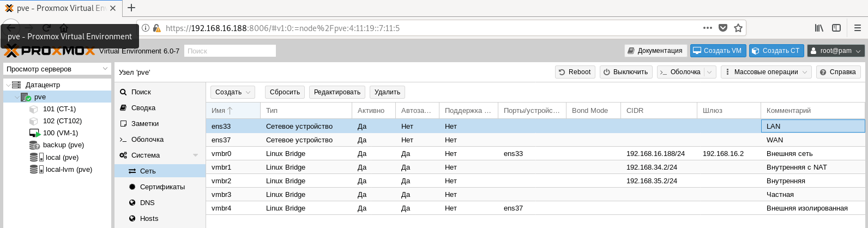The height and width of the screenshot is (228, 868).
Task: Open the root@pam user menu
Action: coord(835,51)
